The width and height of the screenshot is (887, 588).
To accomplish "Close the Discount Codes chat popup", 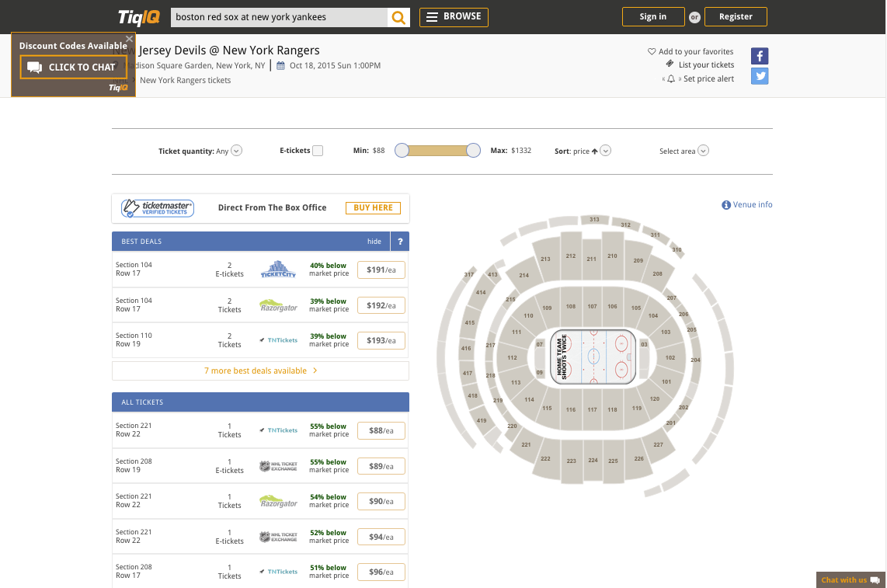I will [129, 38].
